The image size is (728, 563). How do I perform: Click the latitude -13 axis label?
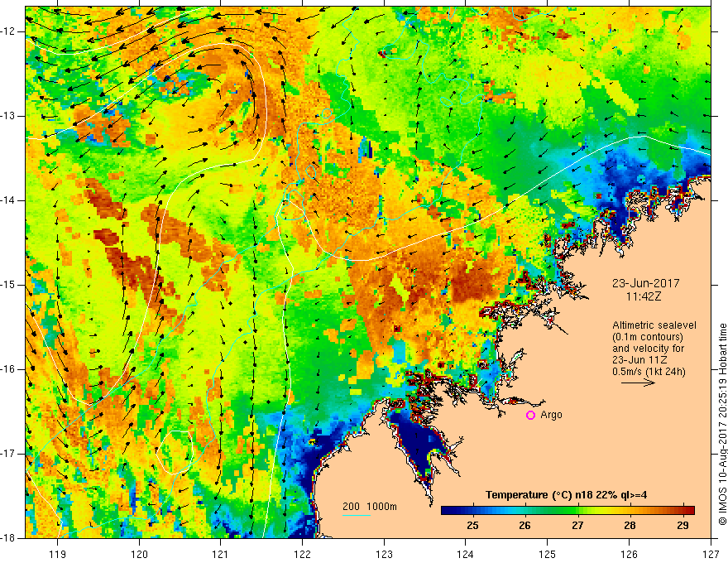click(8, 116)
